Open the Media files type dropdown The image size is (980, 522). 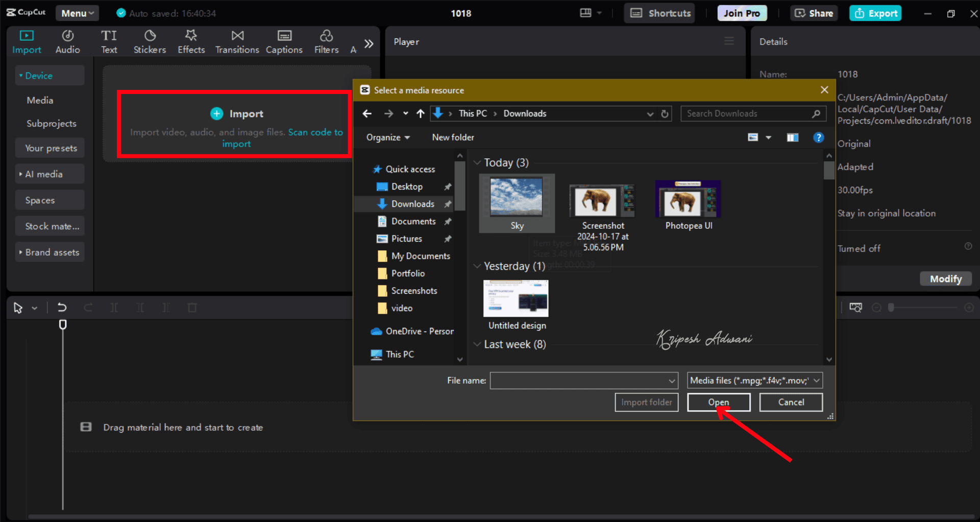(x=754, y=381)
